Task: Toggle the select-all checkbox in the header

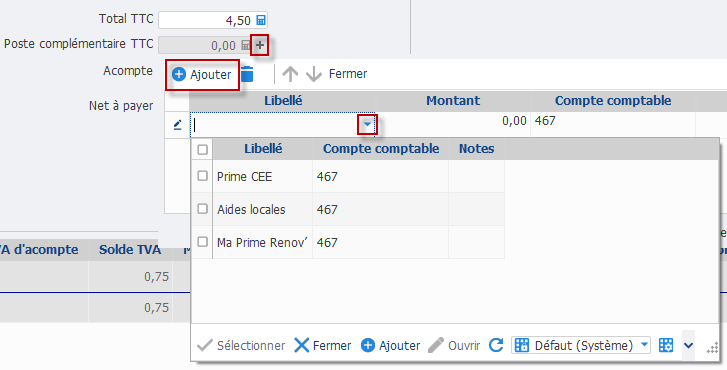Action: [x=202, y=149]
